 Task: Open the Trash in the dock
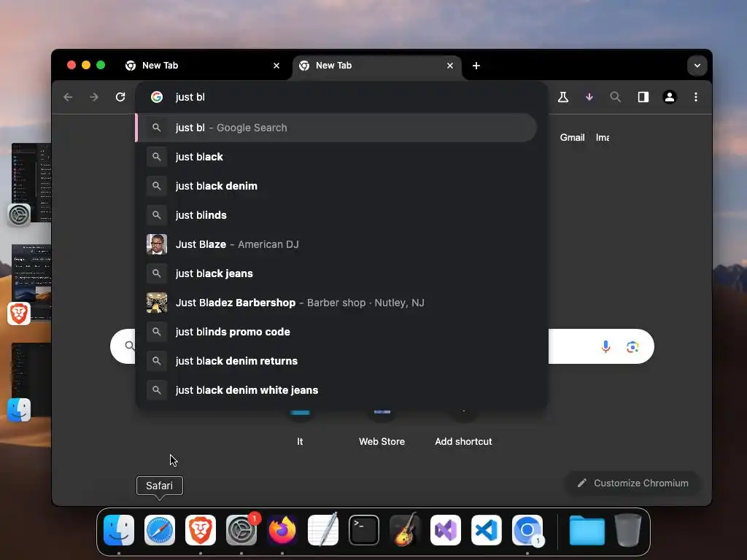[x=628, y=530]
